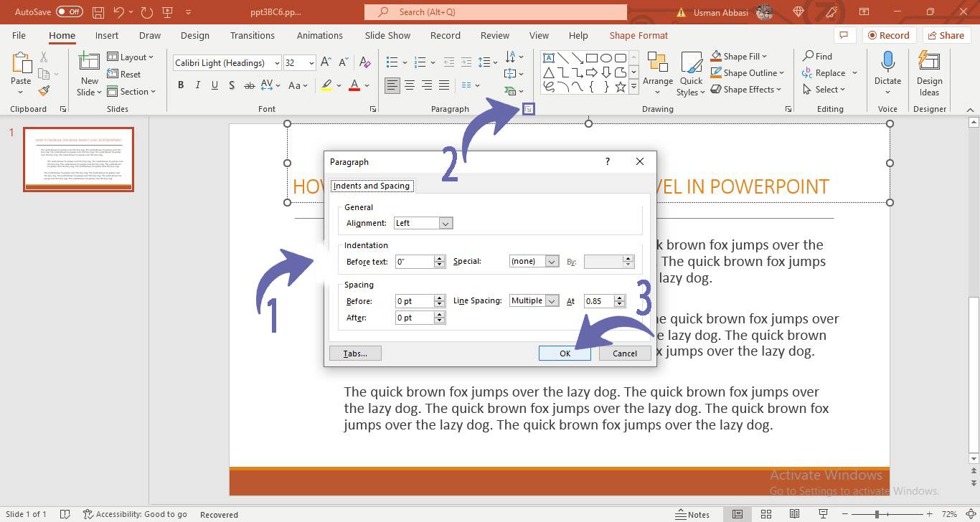The height and width of the screenshot is (522, 980).
Task: Click the Undo icon
Action: click(119, 12)
